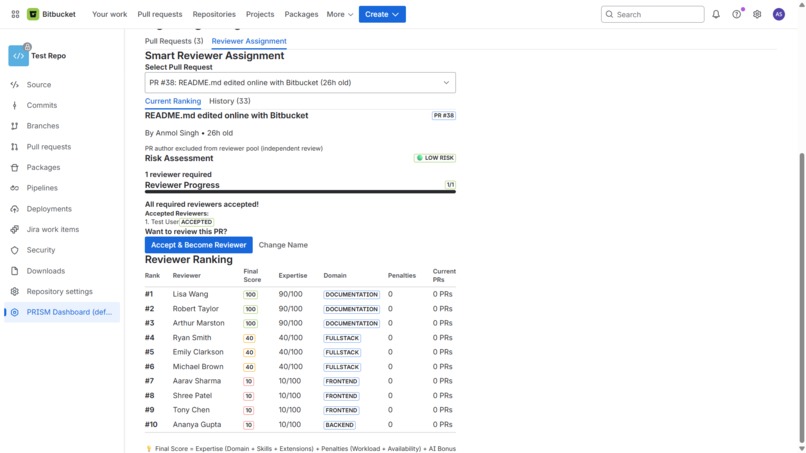Open the settings gear icon in header
Viewport: 806px width, 453px height.
pos(757,14)
